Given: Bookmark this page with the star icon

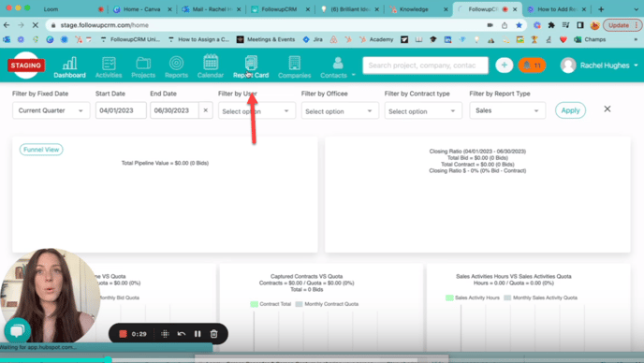Looking at the screenshot, I should (520, 25).
